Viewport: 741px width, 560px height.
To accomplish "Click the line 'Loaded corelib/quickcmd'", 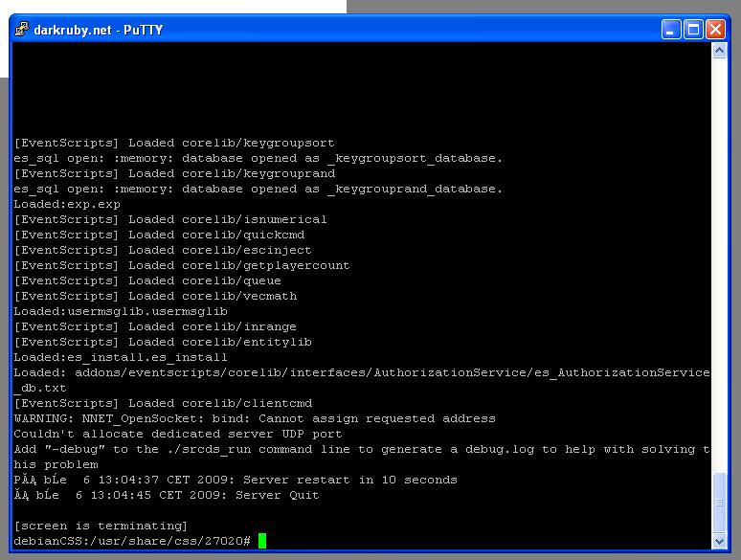I will pyautogui.click(x=159, y=235).
